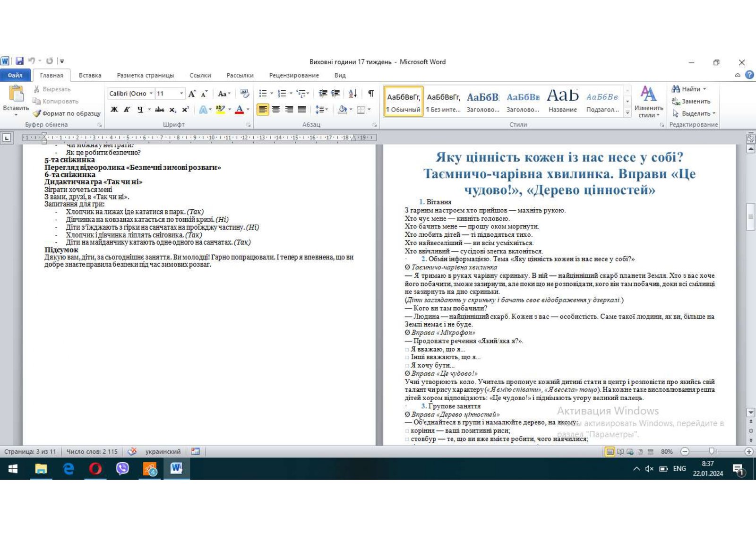Click the Grow Font icon
Viewport: 756px width, 534px height.
click(x=192, y=94)
